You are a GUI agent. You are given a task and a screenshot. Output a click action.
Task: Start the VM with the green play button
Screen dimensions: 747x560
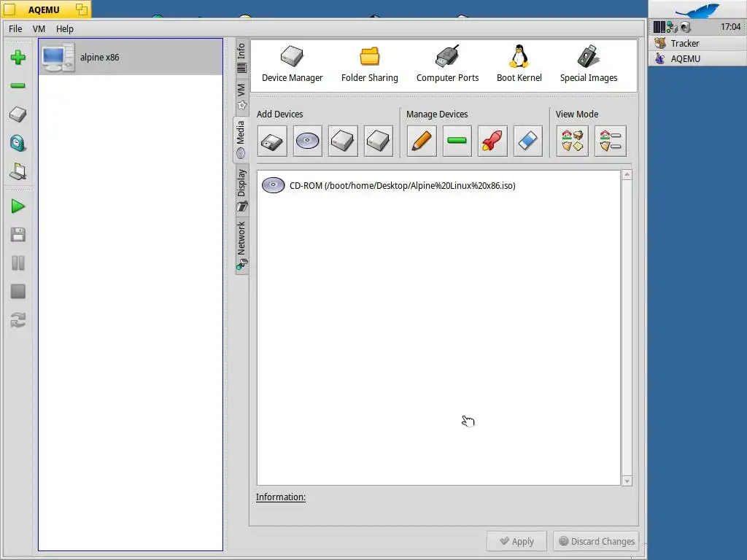[18, 206]
